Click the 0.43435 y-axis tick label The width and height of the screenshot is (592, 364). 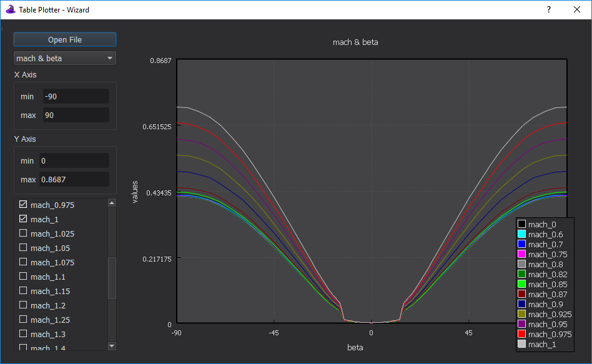(159, 193)
